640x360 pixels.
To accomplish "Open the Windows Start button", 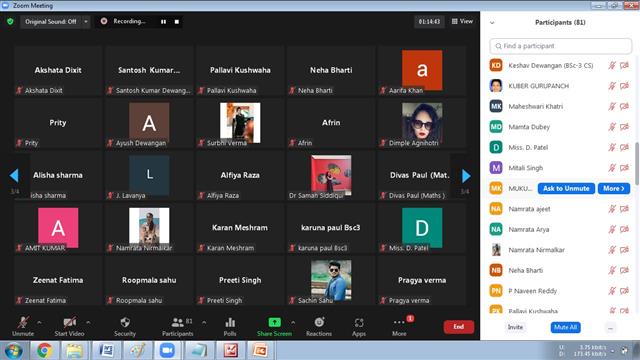I will tap(13, 351).
